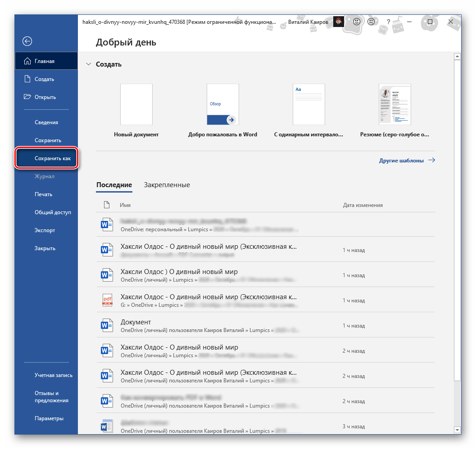Click the scrollbar down arrow
This screenshot has width=476, height=449.
457,430
